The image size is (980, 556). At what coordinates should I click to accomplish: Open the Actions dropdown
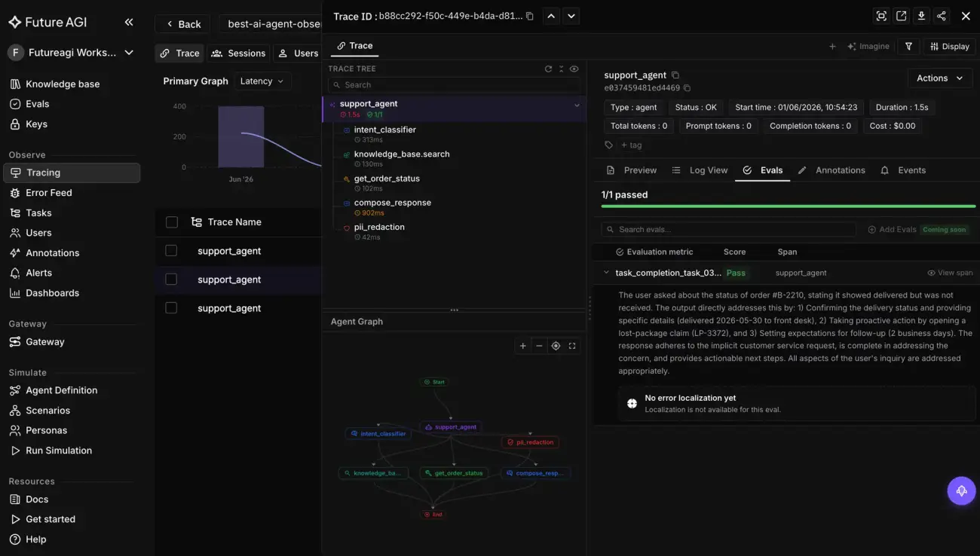point(939,78)
